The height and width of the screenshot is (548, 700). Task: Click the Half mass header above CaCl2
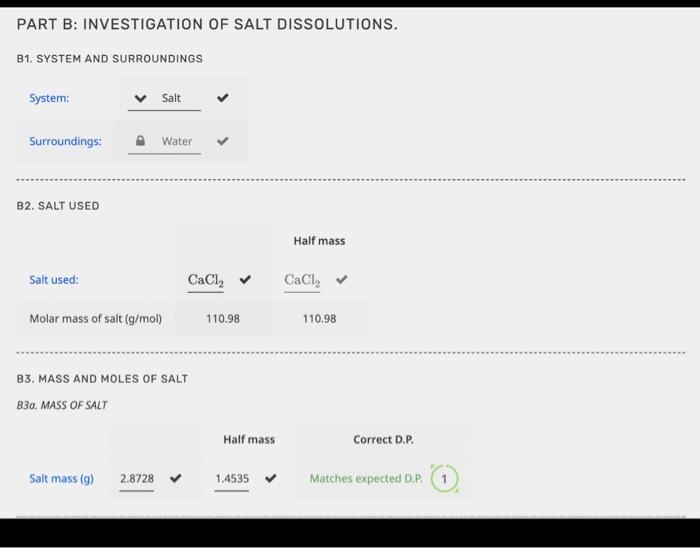pos(319,241)
